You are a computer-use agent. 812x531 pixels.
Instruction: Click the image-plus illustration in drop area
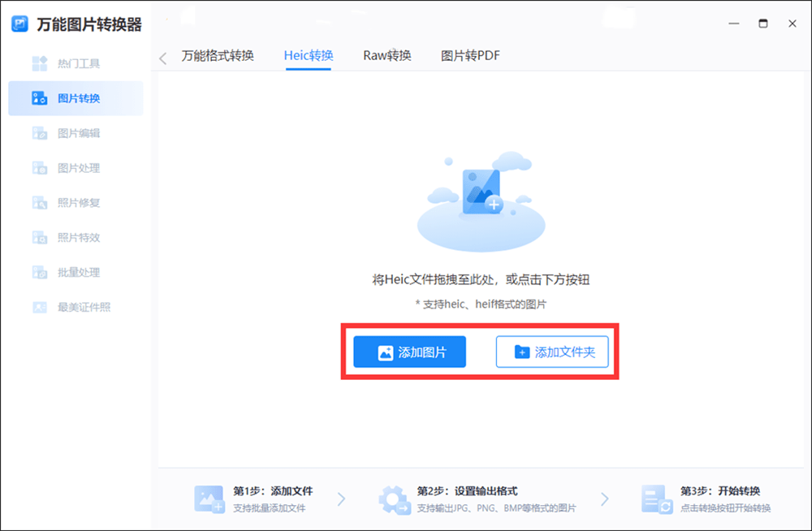pyautogui.click(x=482, y=201)
